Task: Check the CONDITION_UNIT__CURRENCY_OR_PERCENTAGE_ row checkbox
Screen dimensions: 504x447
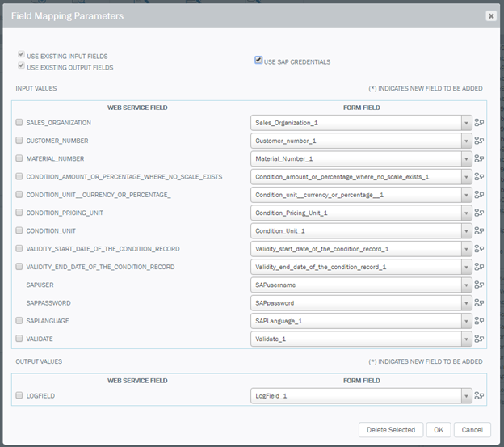Action: tap(19, 194)
